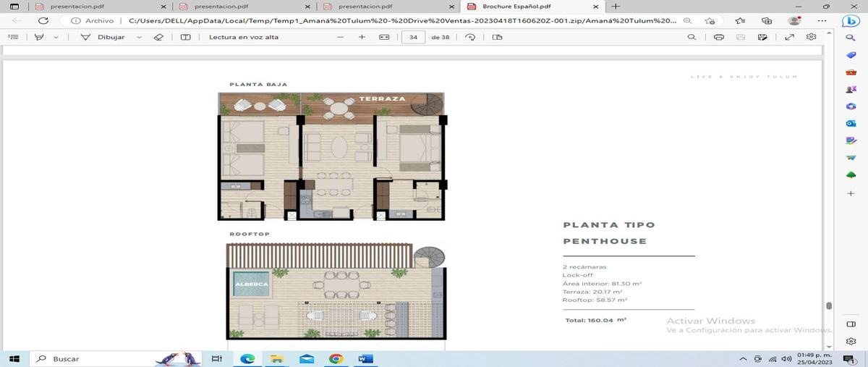Viewport: 868px width, 367px height.
Task: Zoom in with the plus button
Action: pos(362,37)
